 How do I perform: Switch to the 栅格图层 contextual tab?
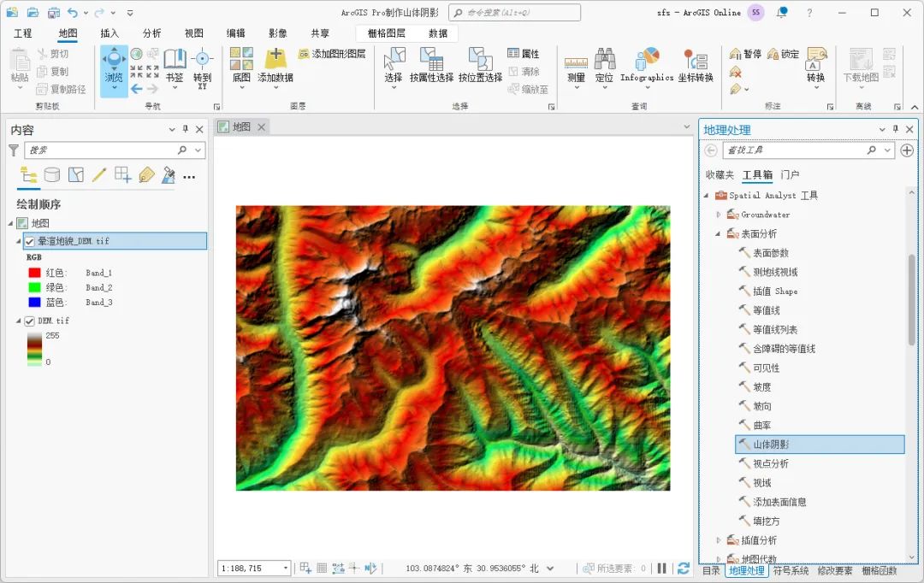[x=386, y=33]
